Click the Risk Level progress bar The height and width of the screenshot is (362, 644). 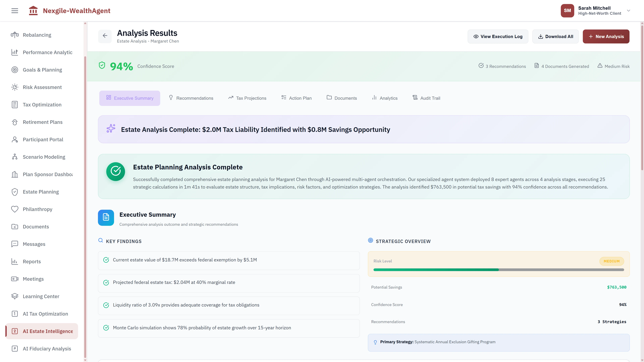(x=498, y=269)
